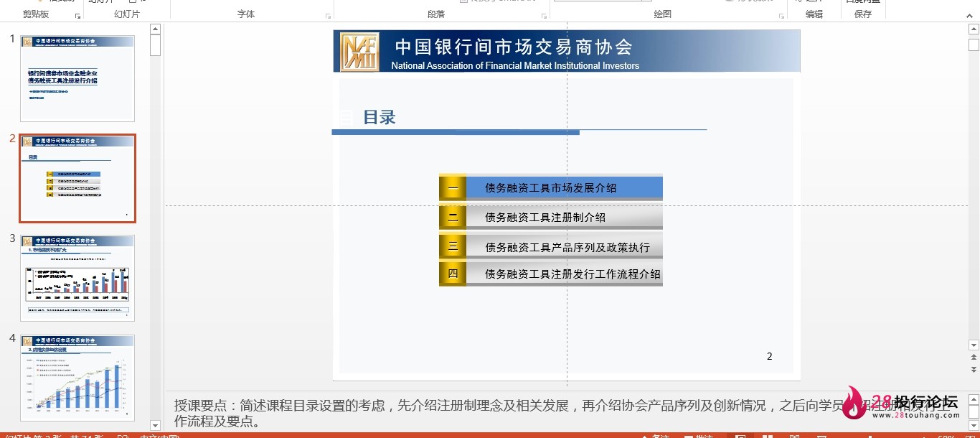Select the 中国银行间市场交易商协会 header text

(514, 47)
